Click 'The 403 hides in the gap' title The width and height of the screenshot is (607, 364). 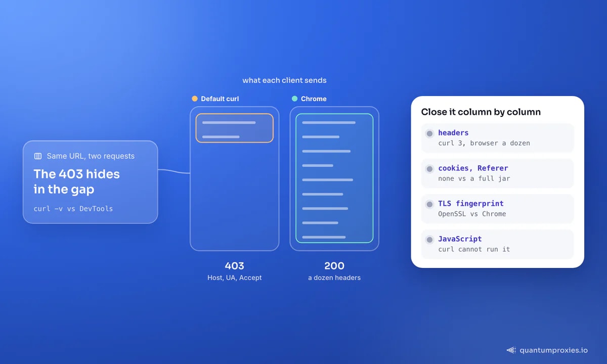point(77,181)
